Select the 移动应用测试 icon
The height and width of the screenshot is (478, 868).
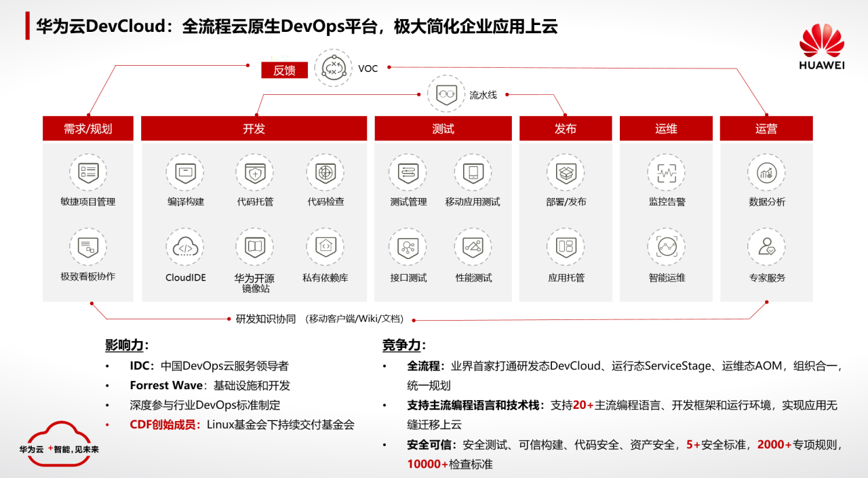tap(473, 172)
